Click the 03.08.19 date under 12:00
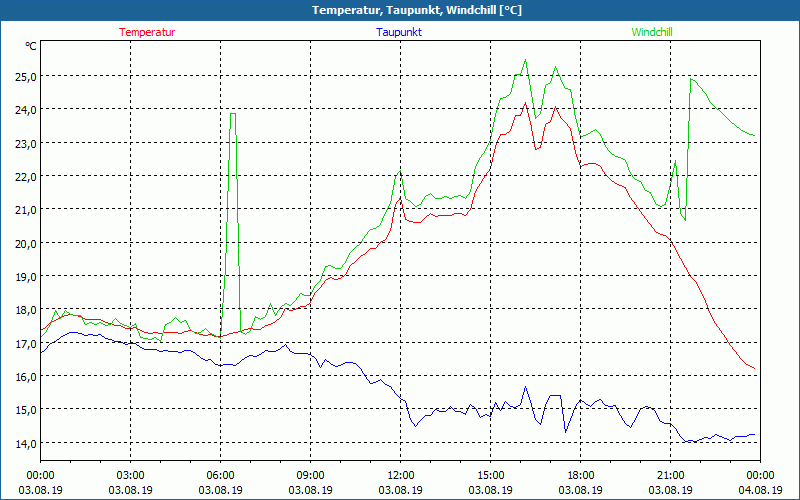This screenshot has width=800, height=500. click(401, 490)
